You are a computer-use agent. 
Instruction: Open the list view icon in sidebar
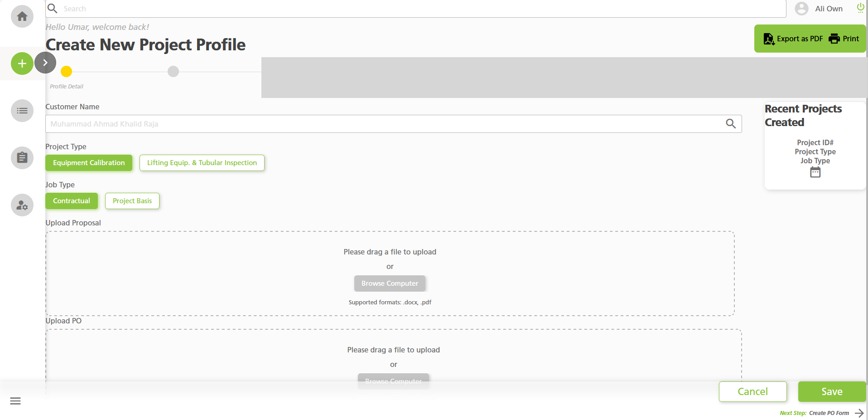21,111
